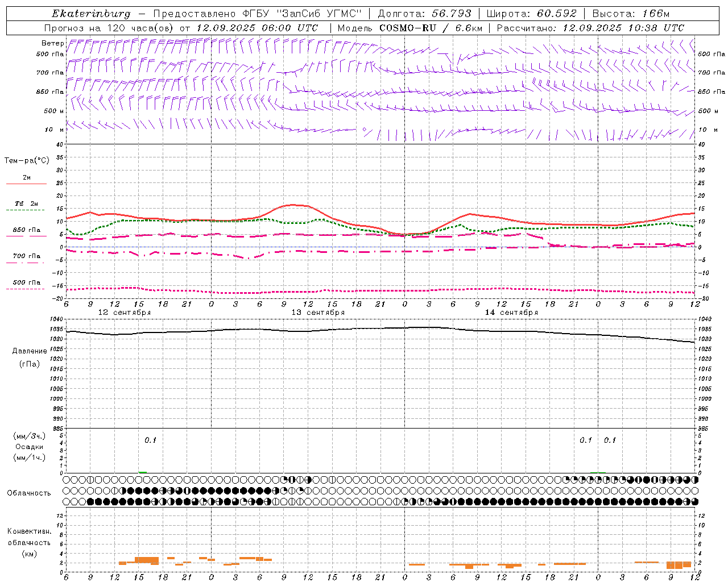Click the "(мм/3ч.)" precipitation unit label
Viewport: 728px width, 582px height.
pos(30,436)
